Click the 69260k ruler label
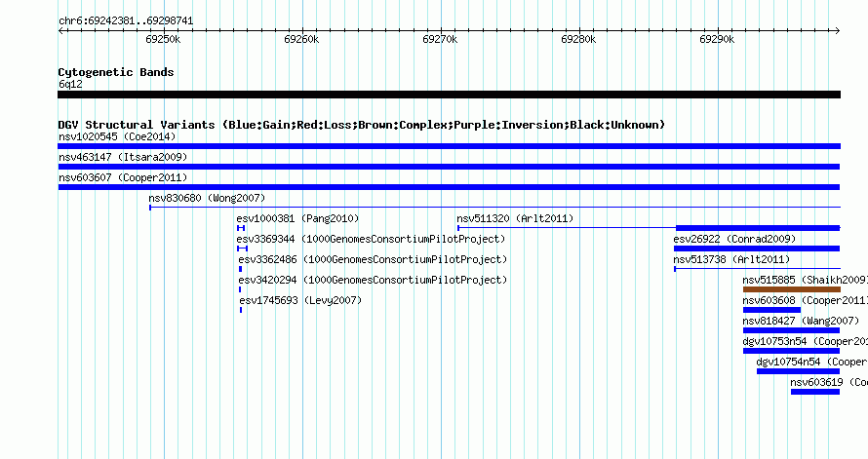This screenshot has height=459, width=868. point(301,39)
